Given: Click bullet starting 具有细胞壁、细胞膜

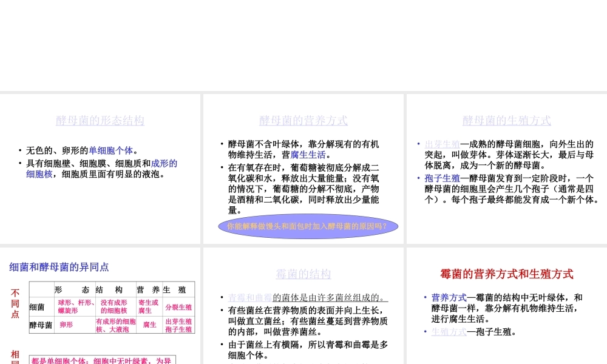Looking at the screenshot, I should tap(101, 169).
